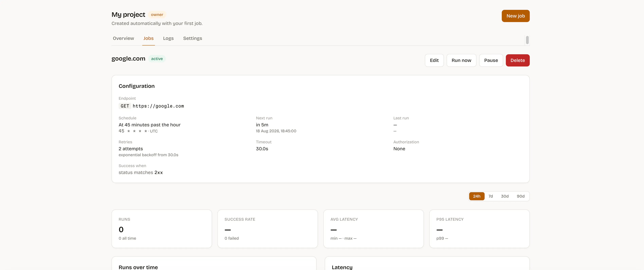The image size is (644, 270).
Task: Edit the google.com job
Action: point(434,60)
